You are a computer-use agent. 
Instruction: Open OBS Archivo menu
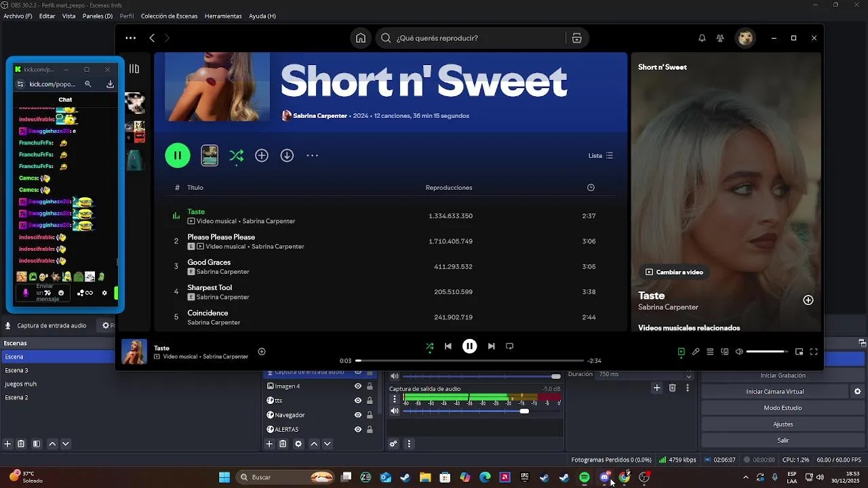pyautogui.click(x=18, y=16)
